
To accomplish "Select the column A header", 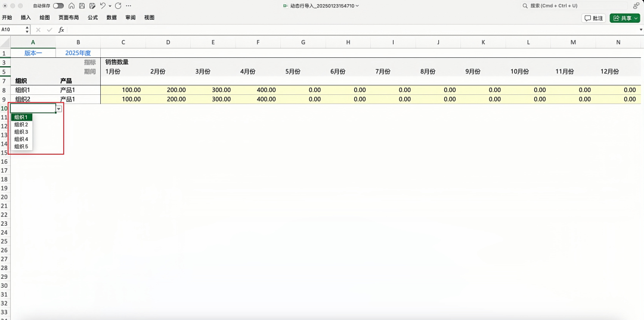I will click(33, 42).
